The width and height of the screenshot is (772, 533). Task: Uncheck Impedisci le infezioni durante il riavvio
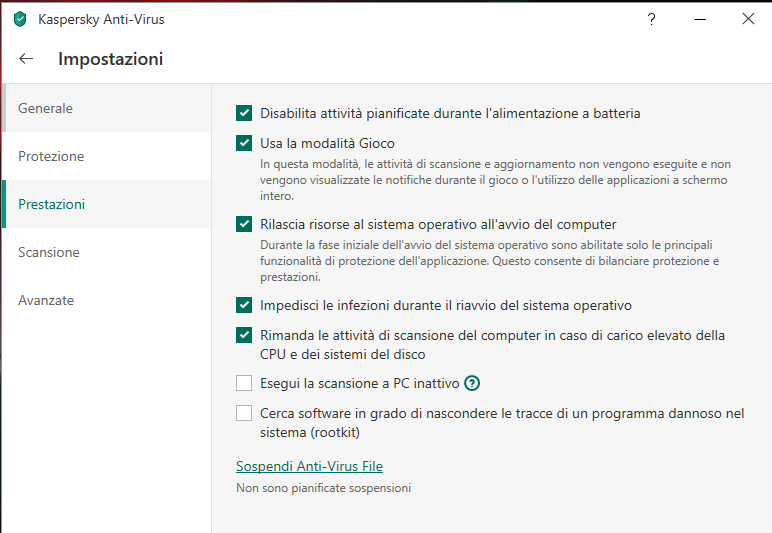244,305
